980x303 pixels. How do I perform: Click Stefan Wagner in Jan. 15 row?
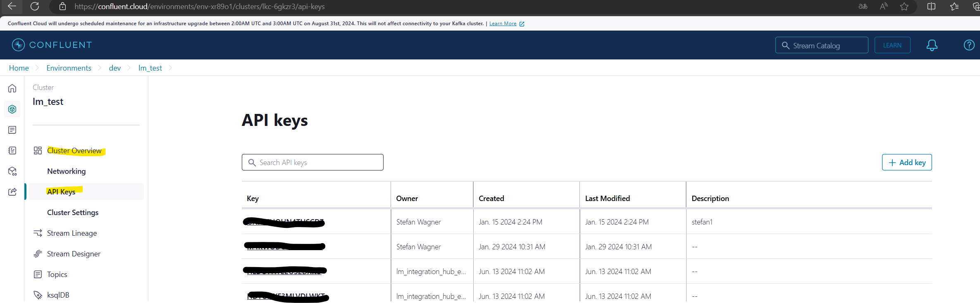(418, 222)
